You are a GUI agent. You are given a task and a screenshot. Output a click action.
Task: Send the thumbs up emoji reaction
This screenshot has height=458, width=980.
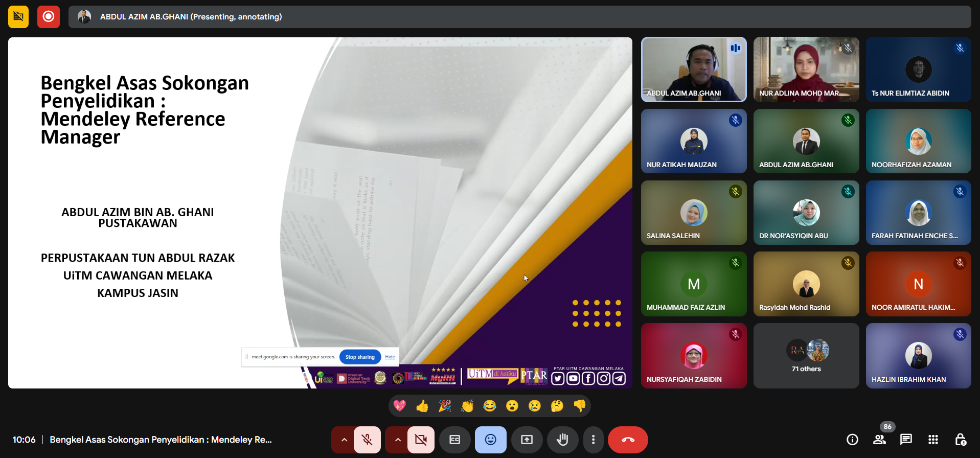[x=422, y=406]
